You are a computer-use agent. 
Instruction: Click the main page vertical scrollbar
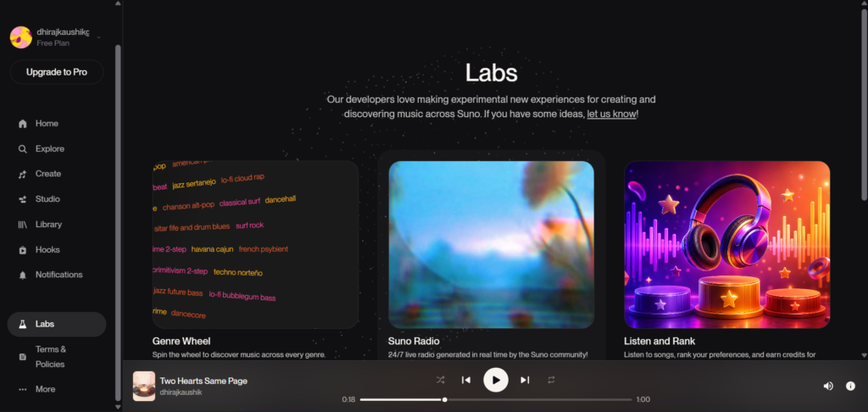pyautogui.click(x=864, y=105)
